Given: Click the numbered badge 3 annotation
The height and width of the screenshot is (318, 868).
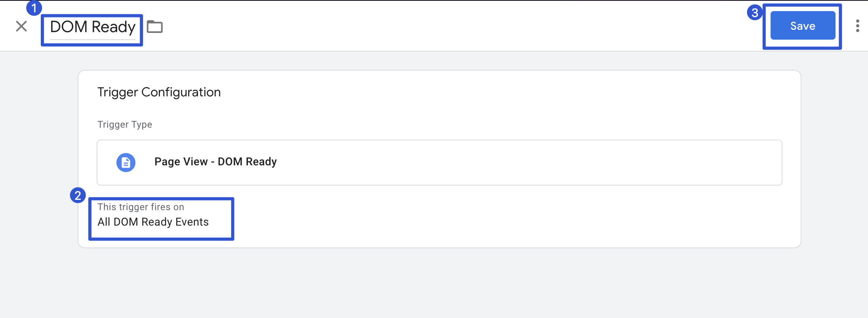Looking at the screenshot, I should click(755, 13).
